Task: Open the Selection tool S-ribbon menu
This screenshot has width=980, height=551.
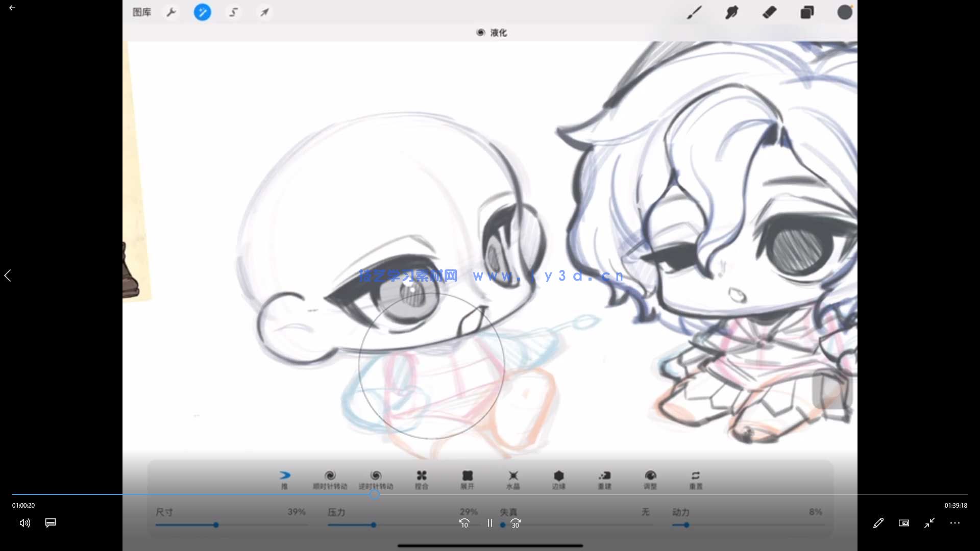Action: click(234, 12)
